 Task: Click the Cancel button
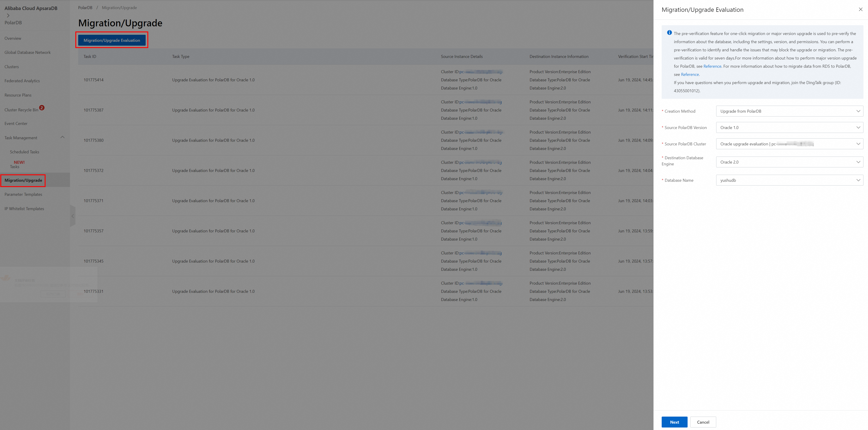[x=703, y=422]
